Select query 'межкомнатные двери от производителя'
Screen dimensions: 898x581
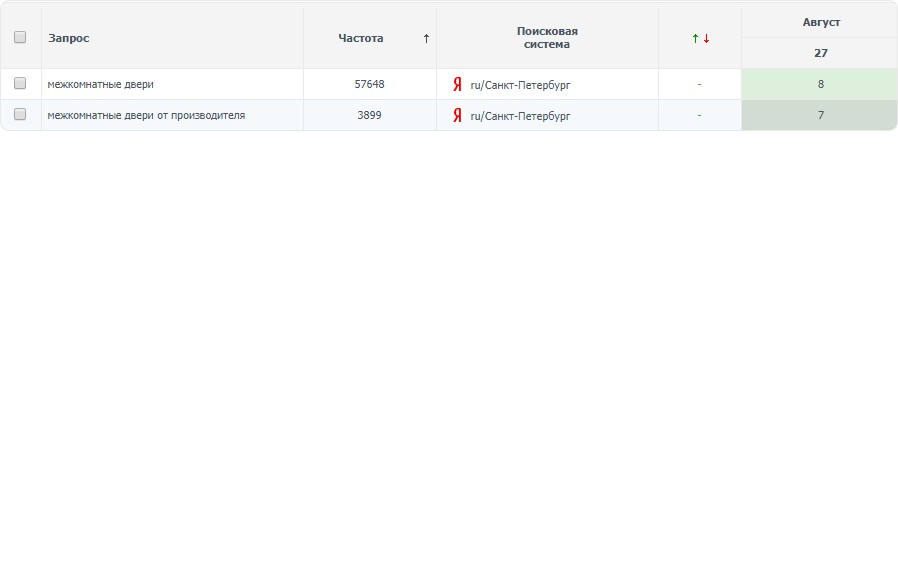[146, 115]
